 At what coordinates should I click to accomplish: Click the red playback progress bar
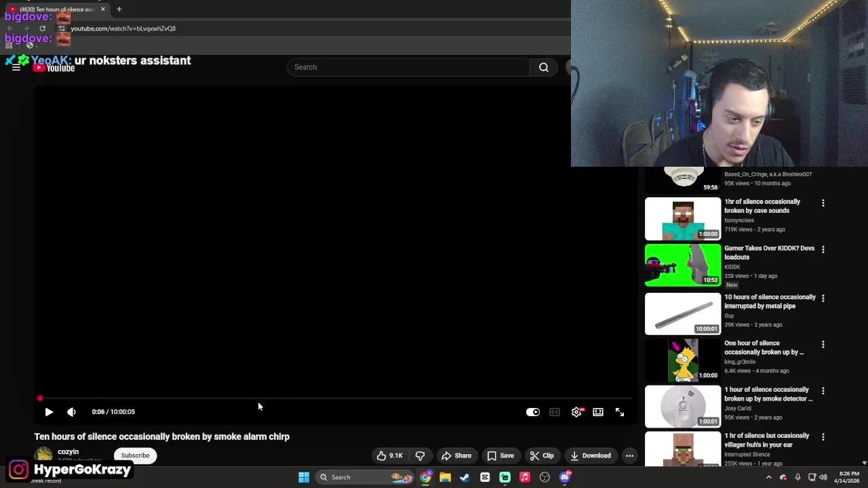(x=39, y=398)
